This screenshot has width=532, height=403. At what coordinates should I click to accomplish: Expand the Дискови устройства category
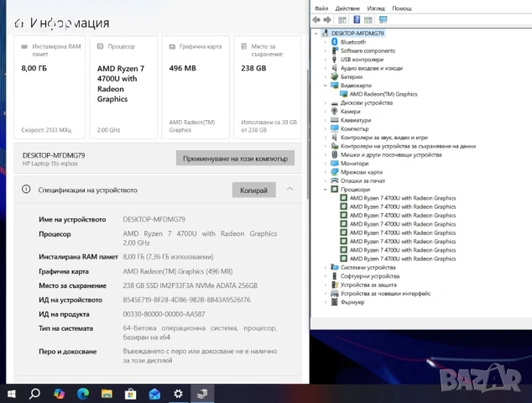[x=326, y=103]
